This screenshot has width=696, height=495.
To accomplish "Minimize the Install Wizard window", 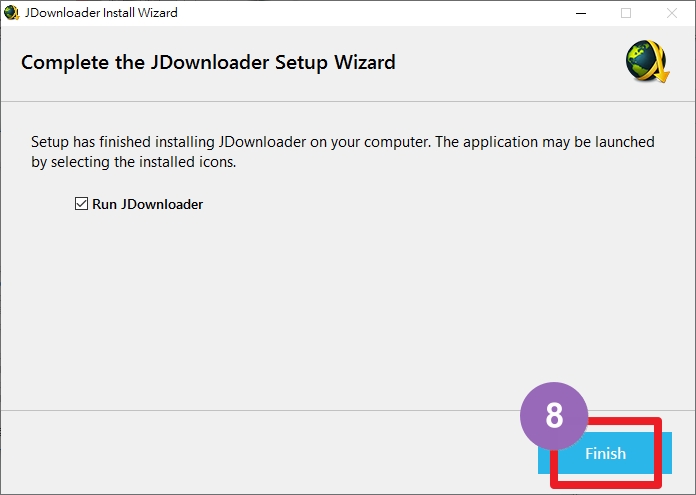I will point(581,13).
